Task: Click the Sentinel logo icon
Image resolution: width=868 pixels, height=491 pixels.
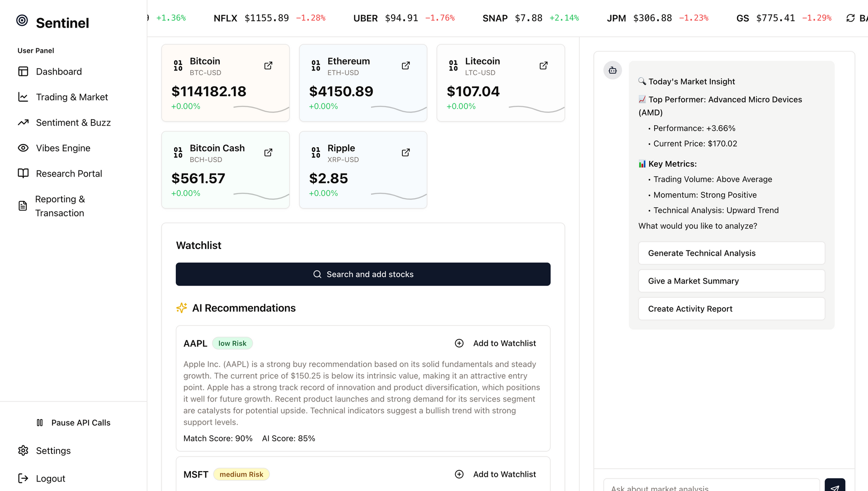Action: pos(22,21)
